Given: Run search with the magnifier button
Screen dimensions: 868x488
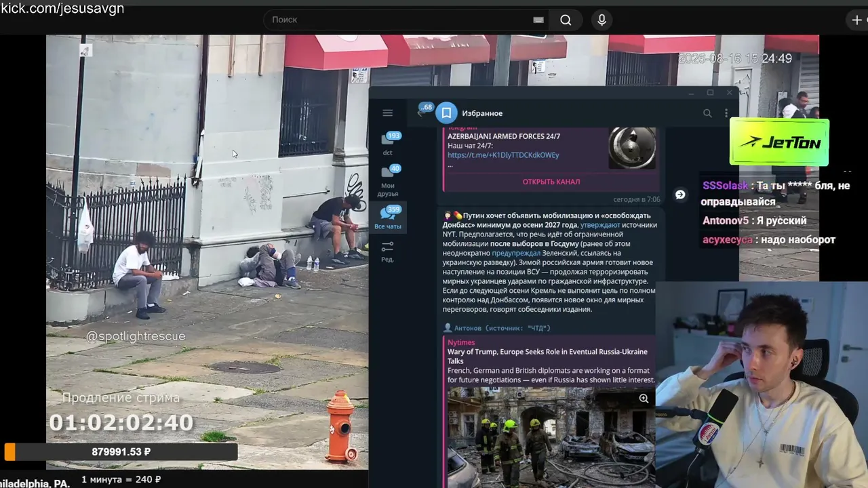Looking at the screenshot, I should pos(566,20).
